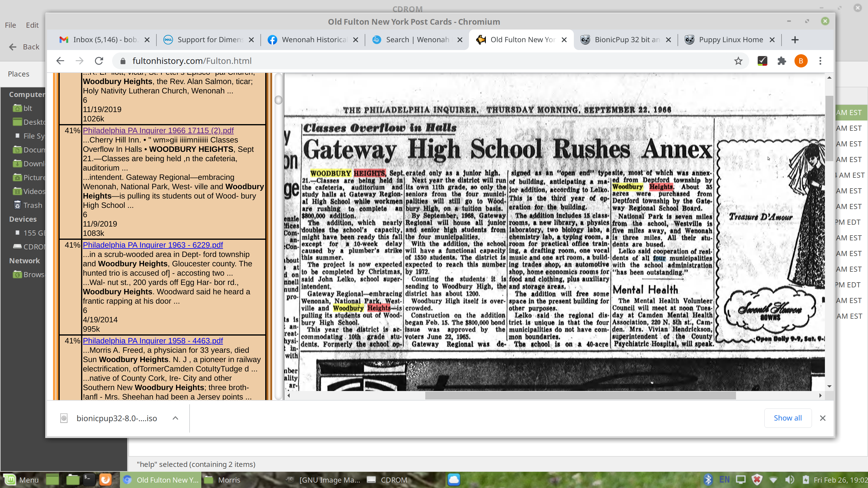Click the Bluetooth tray icon

pyautogui.click(x=708, y=480)
